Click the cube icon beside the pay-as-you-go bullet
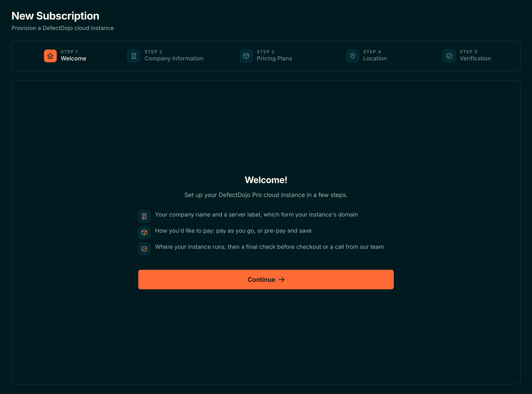This screenshot has width=532, height=394. tap(144, 232)
